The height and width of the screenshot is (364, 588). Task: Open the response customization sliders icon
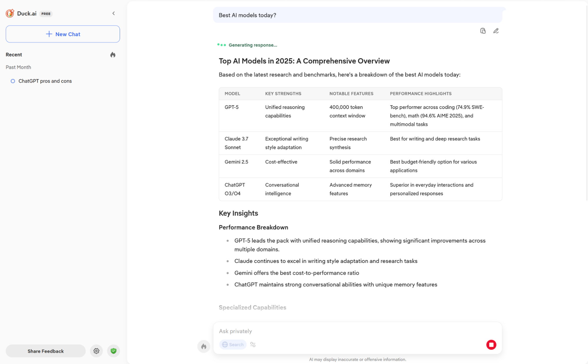coord(253,345)
